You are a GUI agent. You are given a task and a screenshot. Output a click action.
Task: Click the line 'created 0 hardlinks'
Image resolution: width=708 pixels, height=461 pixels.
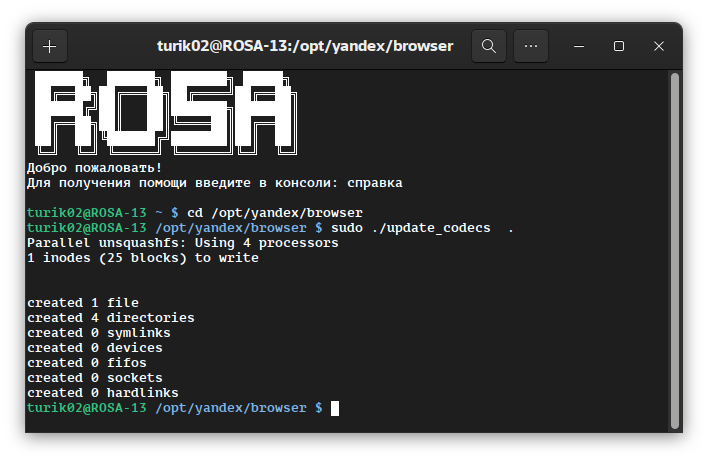coord(102,393)
